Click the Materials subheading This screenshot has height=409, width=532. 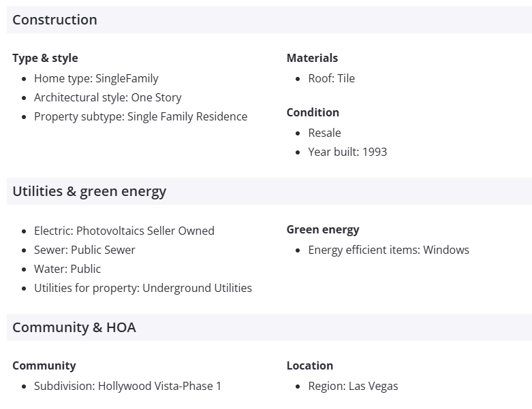[x=312, y=58]
